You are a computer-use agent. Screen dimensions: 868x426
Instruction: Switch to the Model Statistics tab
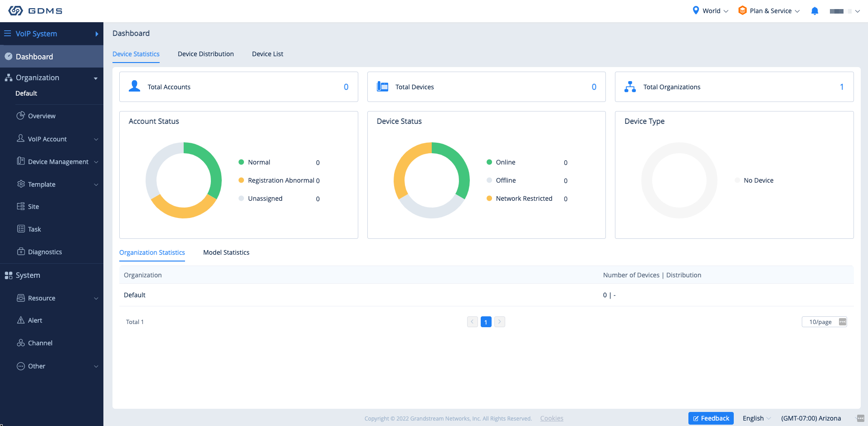point(226,252)
